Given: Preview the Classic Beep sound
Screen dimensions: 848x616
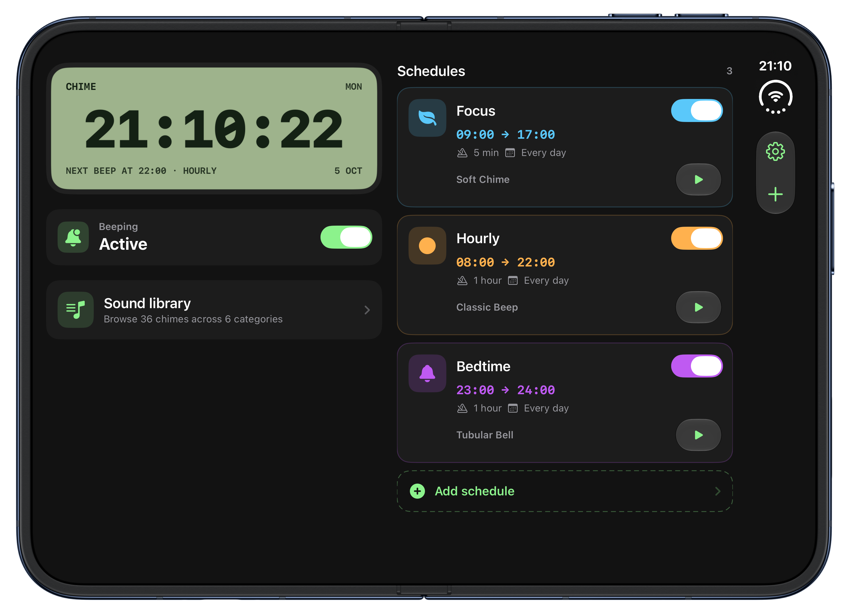Looking at the screenshot, I should (698, 307).
